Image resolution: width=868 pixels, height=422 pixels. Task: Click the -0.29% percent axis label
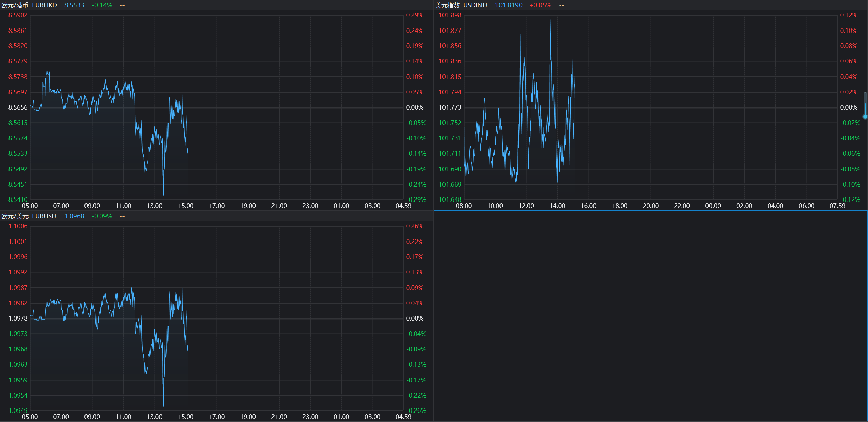[416, 199]
